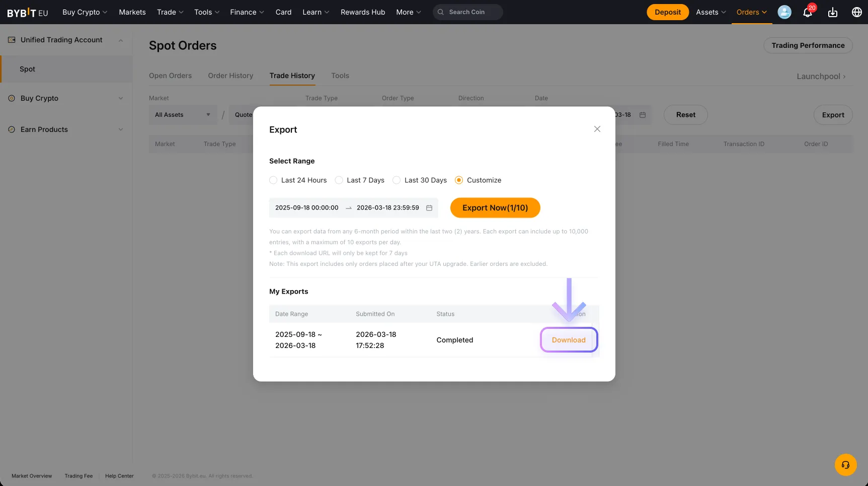The width and height of the screenshot is (868, 486).
Task: Open the language globe selector
Action: [x=857, y=12]
